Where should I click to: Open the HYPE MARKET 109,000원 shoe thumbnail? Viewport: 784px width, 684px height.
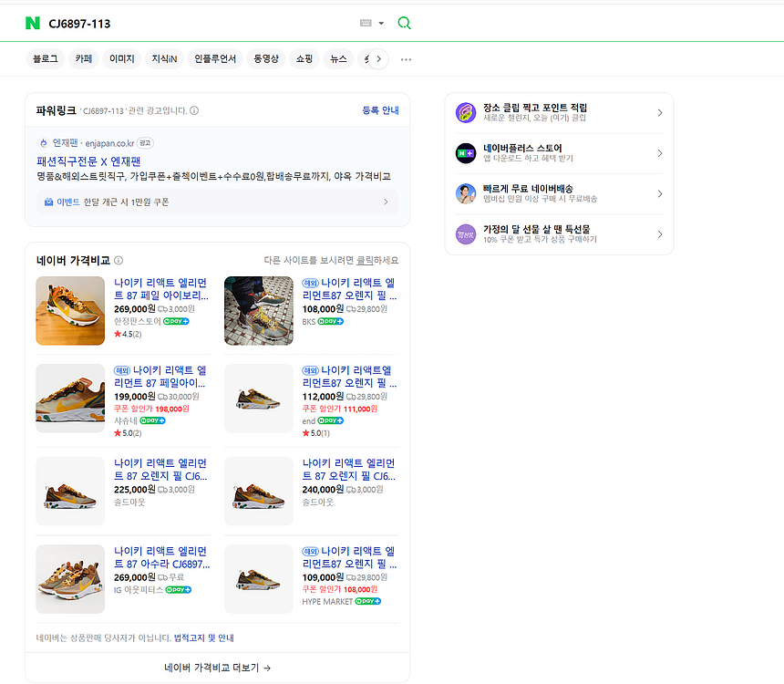pos(259,579)
